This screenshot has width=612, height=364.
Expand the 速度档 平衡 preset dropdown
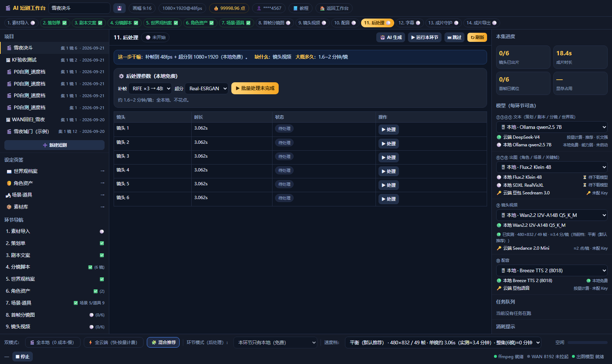coord(443,343)
